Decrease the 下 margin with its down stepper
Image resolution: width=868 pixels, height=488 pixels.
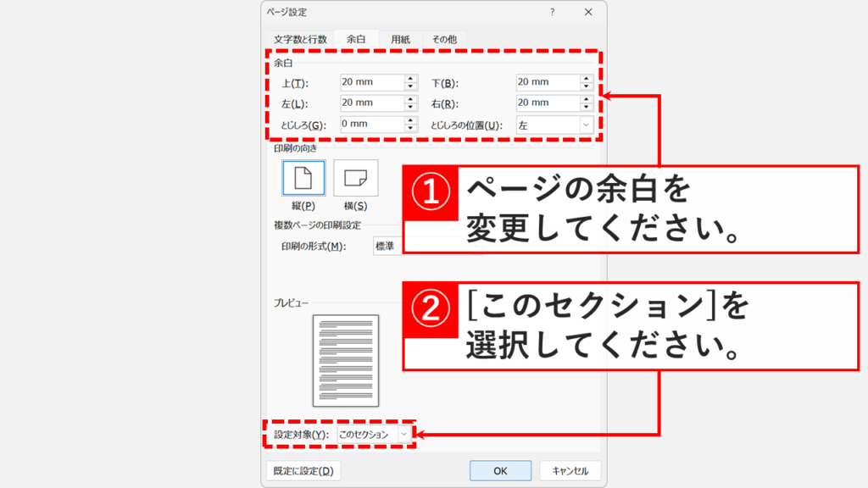pos(585,86)
